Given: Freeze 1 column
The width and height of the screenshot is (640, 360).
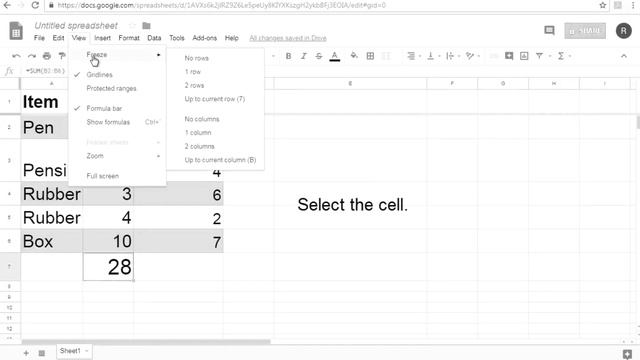Looking at the screenshot, I should tap(216, 133).
